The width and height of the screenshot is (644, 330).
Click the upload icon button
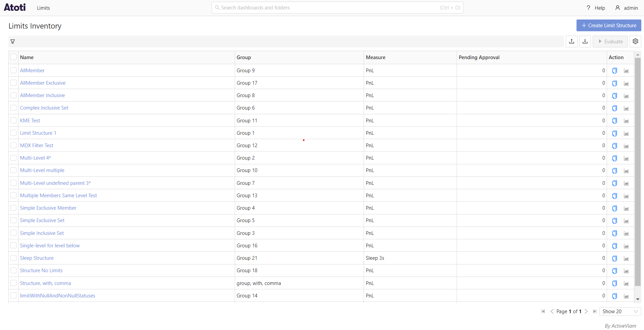tap(571, 41)
